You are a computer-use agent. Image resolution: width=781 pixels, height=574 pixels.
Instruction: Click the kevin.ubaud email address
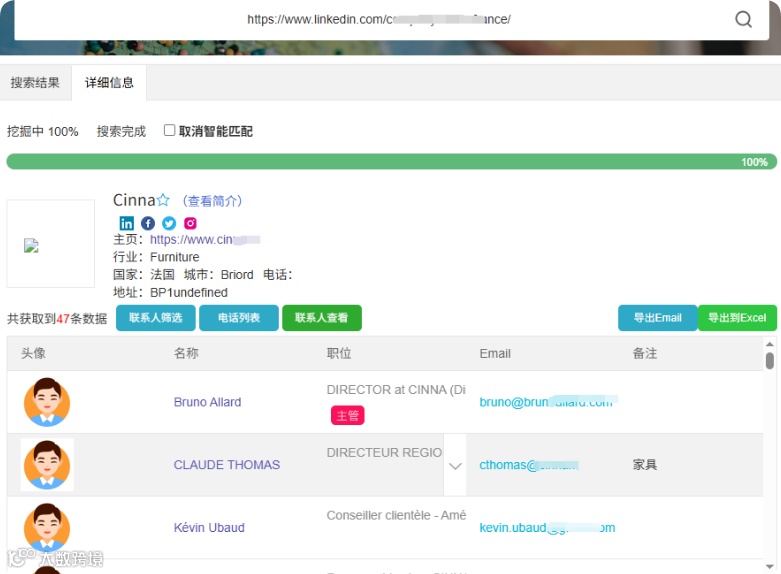click(x=547, y=528)
